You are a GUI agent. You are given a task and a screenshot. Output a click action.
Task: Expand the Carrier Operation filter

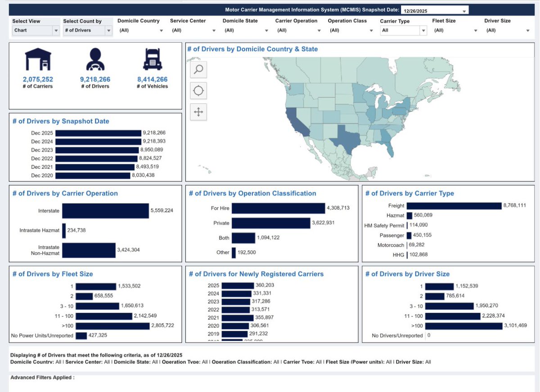click(298, 30)
